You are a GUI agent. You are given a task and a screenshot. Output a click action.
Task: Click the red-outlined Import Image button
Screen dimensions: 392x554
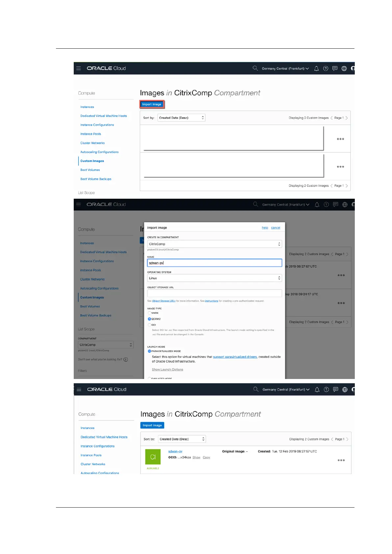[x=152, y=104]
